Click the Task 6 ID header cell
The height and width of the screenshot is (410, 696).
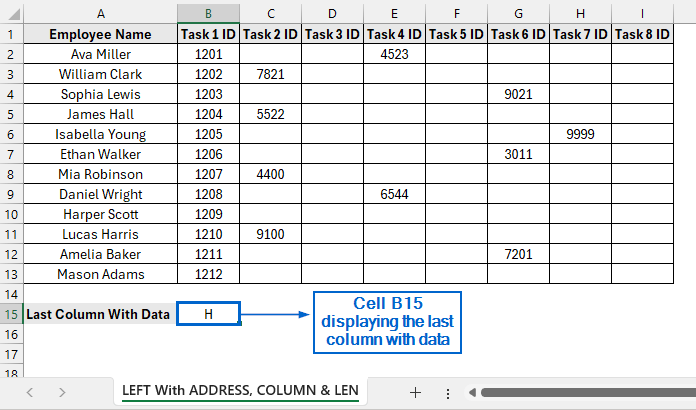coord(518,34)
